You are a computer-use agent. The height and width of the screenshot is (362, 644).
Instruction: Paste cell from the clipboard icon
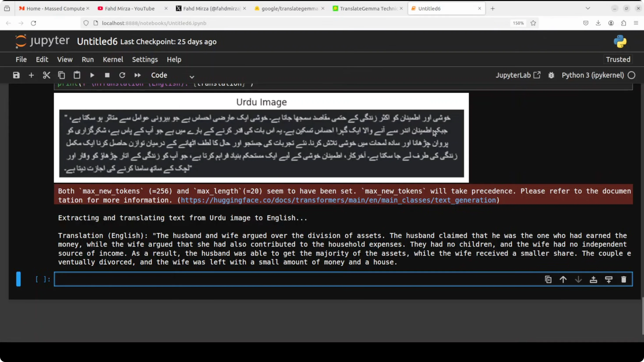pos(77,75)
